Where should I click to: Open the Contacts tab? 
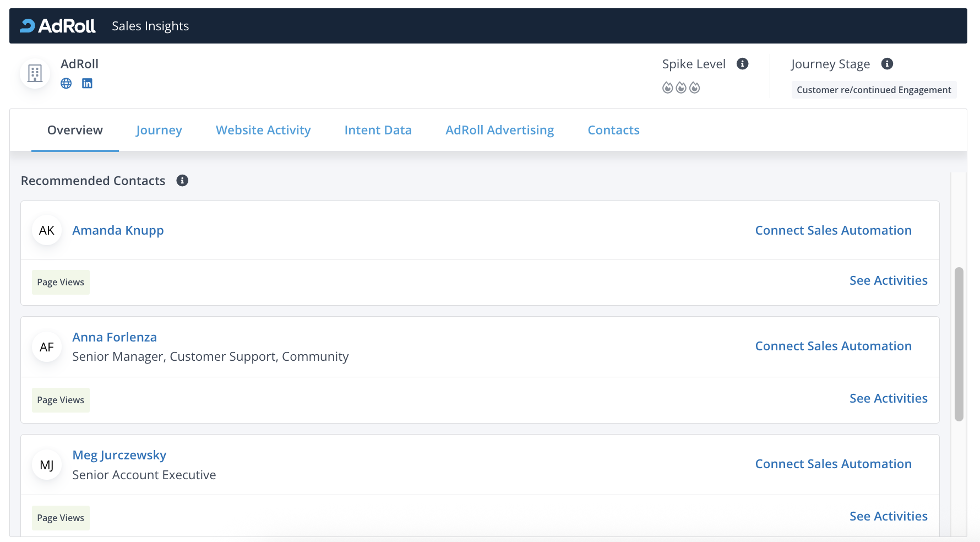[613, 131]
